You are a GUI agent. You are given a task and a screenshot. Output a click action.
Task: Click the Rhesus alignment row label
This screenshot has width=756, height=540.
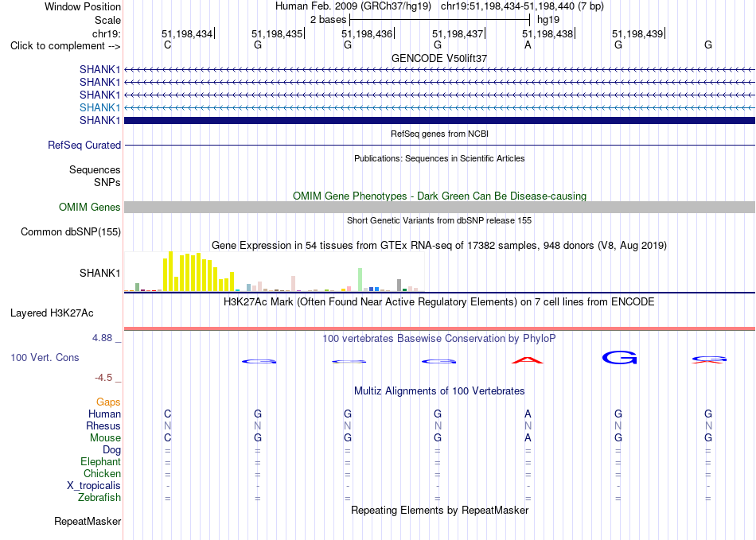[103, 425]
